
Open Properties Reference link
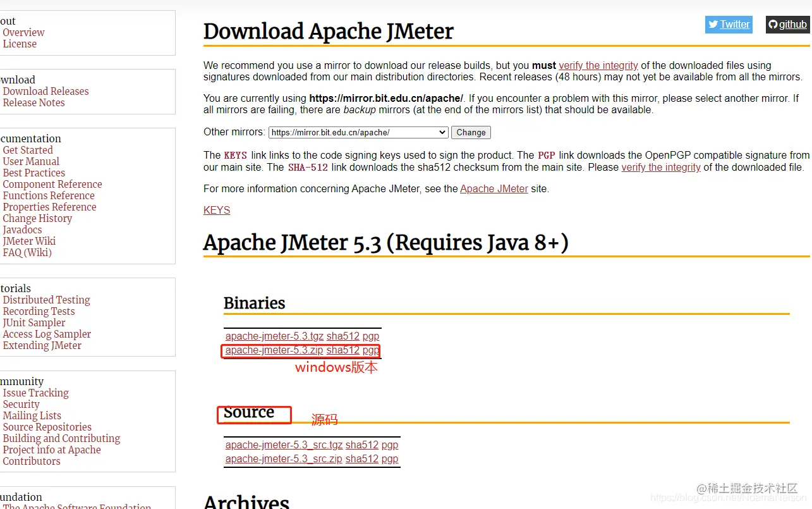[49, 207]
